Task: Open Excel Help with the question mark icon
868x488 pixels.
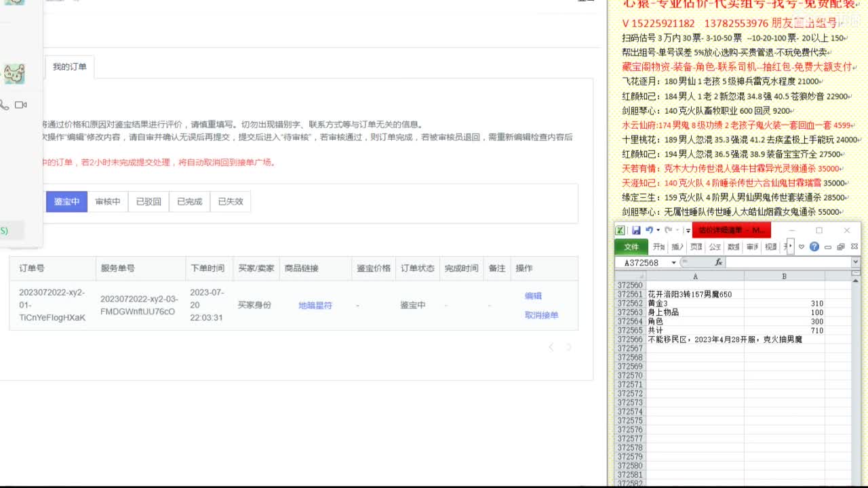Action: click(815, 245)
